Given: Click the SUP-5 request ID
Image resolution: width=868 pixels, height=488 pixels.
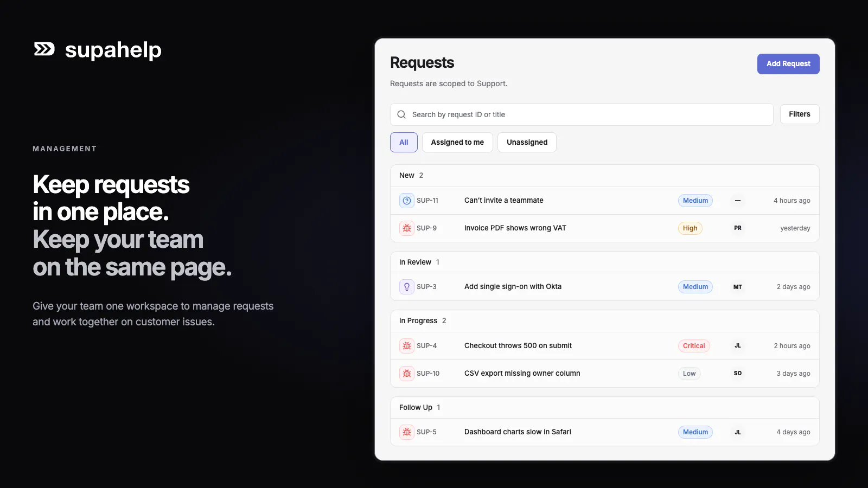Looking at the screenshot, I should click(426, 432).
